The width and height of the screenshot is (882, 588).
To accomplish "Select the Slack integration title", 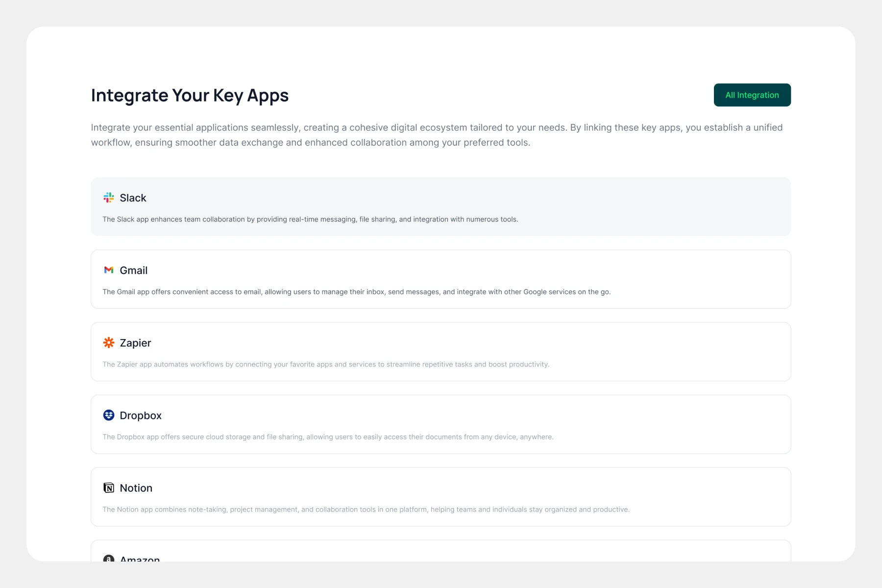I will click(x=133, y=198).
